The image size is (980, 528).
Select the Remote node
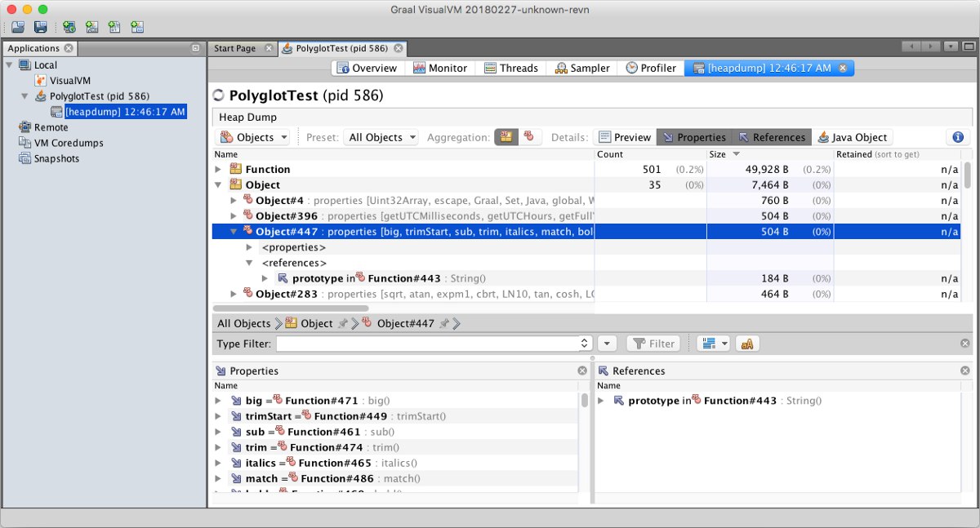point(44,127)
